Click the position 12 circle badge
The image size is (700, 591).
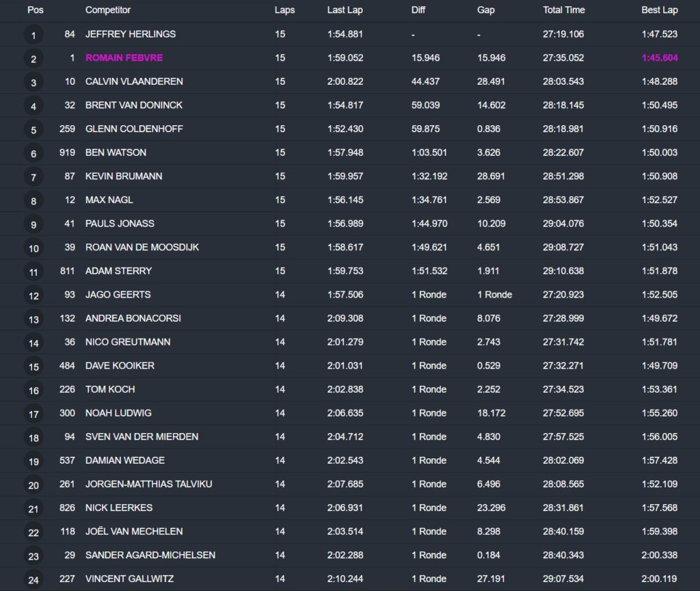click(x=33, y=295)
